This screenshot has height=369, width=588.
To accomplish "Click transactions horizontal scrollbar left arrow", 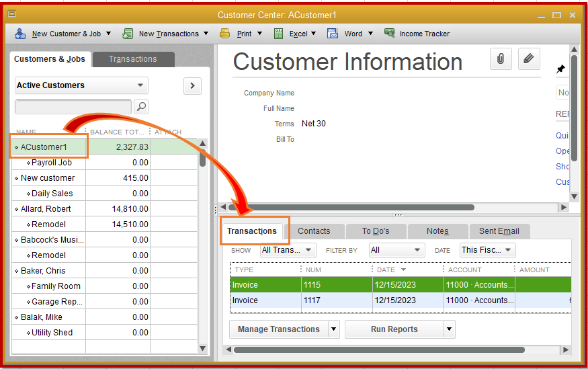I will (228, 350).
